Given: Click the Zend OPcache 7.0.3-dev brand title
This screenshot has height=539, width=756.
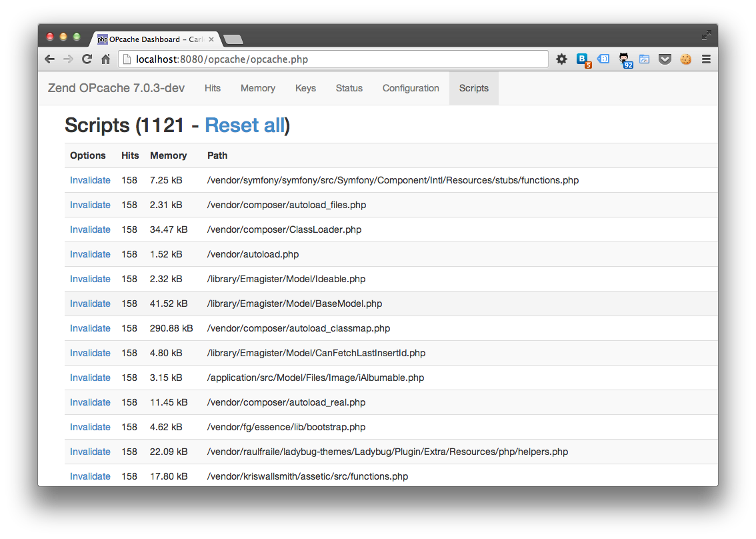Looking at the screenshot, I should [x=116, y=88].
